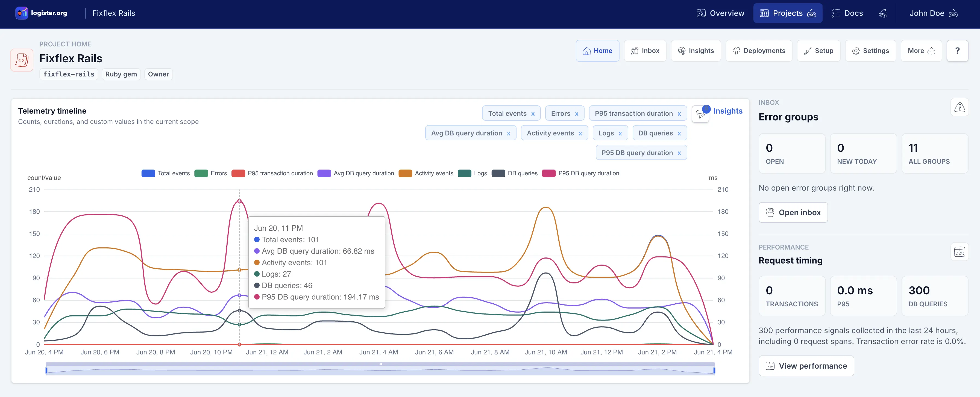The image size is (980, 397).
Task: Click the 300 DB QUERIES card
Action: (934, 296)
